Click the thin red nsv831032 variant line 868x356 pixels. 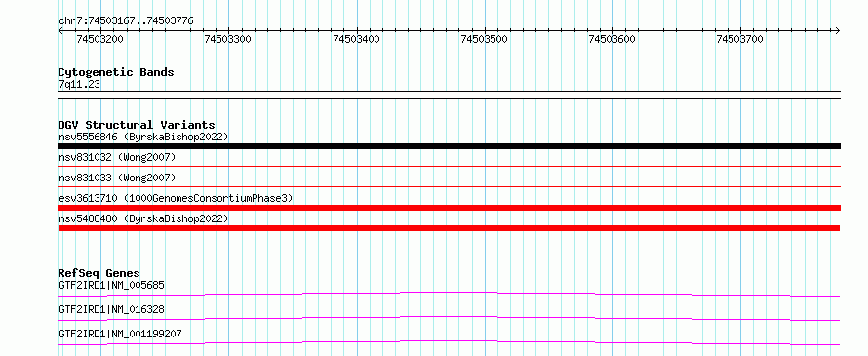[449, 166]
